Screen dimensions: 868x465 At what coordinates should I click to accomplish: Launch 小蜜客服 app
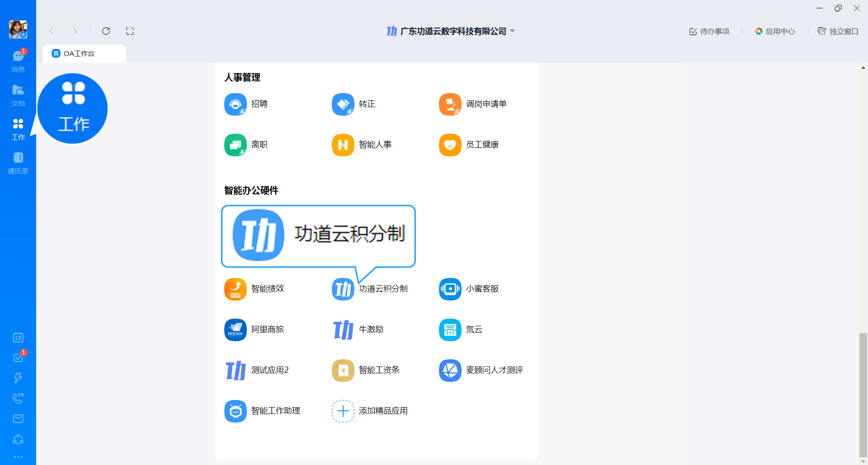click(x=450, y=289)
